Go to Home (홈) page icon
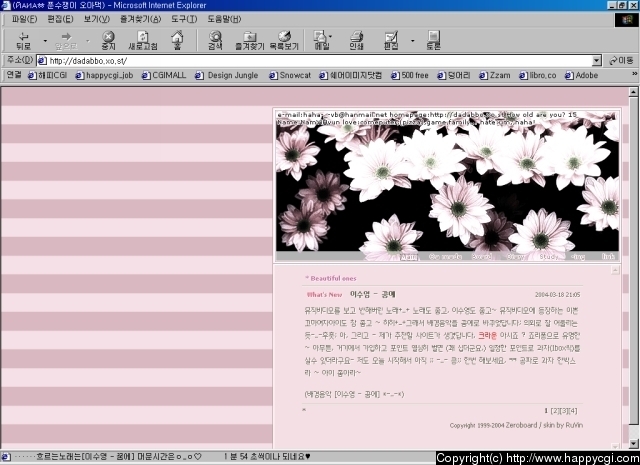Screen dimensions: 640x465 (177, 40)
